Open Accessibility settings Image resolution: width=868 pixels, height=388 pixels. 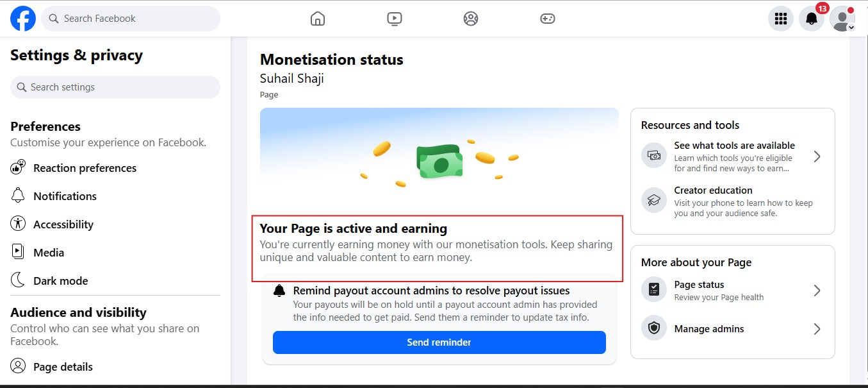[63, 224]
